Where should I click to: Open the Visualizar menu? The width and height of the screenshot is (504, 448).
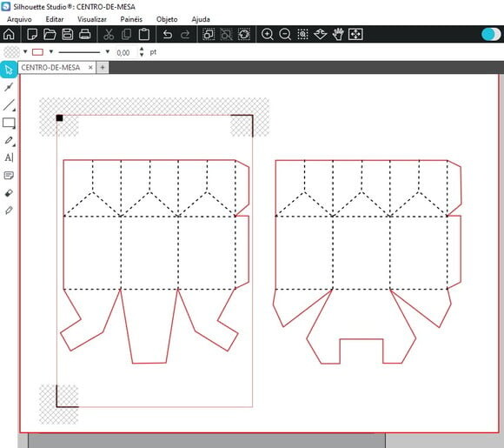[x=92, y=19]
